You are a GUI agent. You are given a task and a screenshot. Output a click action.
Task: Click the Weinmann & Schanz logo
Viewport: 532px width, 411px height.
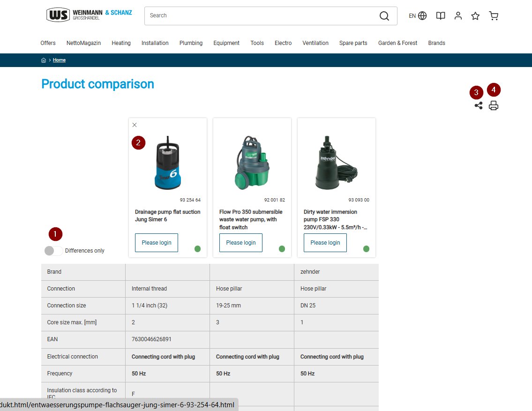pos(89,15)
